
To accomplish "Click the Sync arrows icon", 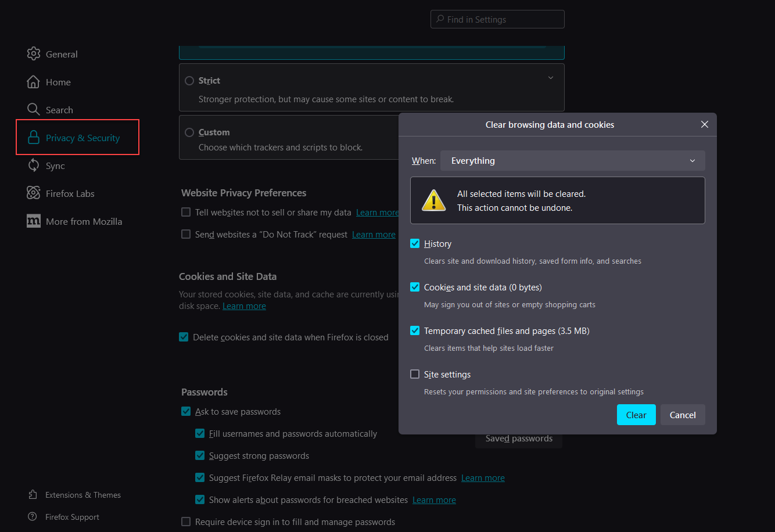I will tap(33, 166).
